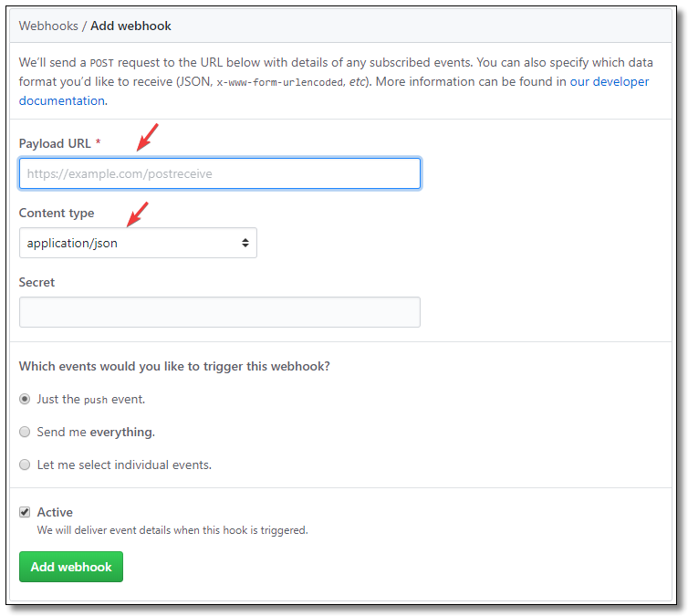Viewport: 688px width, 616px height.
Task: Go back via Webhooks breadcrumb
Action: (x=48, y=26)
